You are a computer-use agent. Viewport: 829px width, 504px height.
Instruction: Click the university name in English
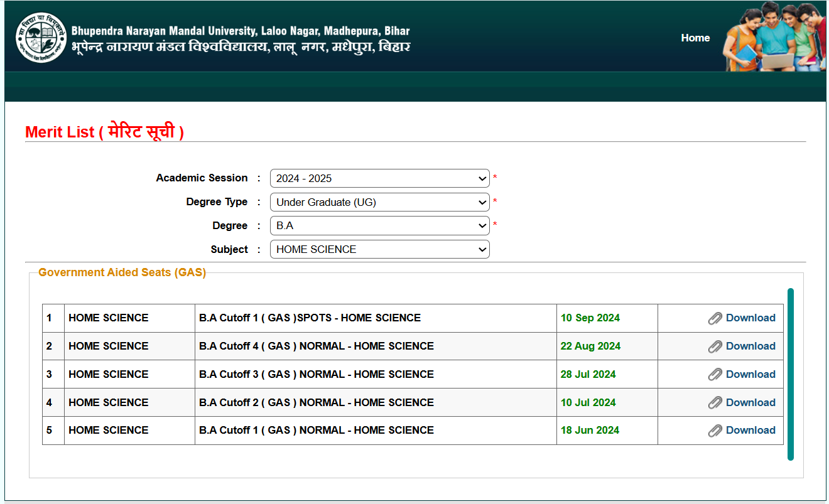pyautogui.click(x=240, y=31)
